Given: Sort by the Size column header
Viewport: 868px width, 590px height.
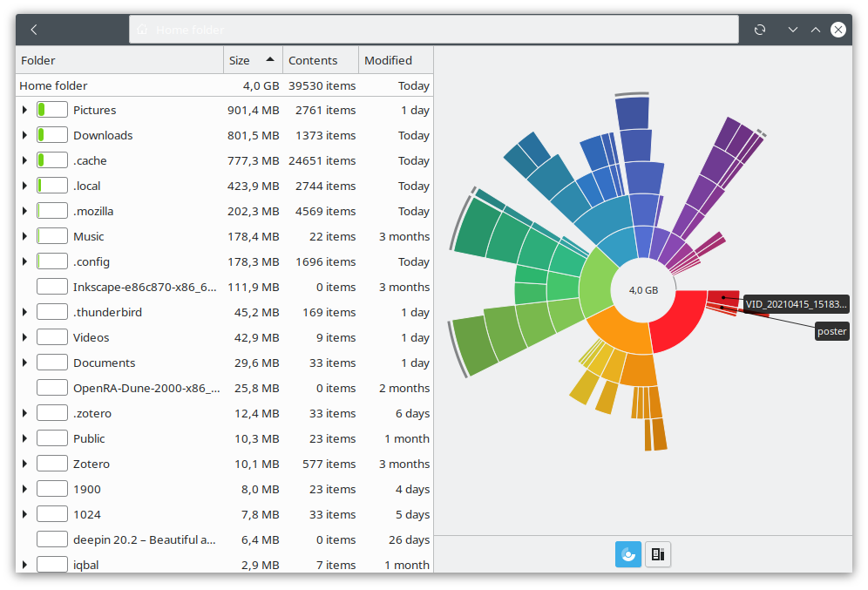Looking at the screenshot, I should [x=253, y=60].
